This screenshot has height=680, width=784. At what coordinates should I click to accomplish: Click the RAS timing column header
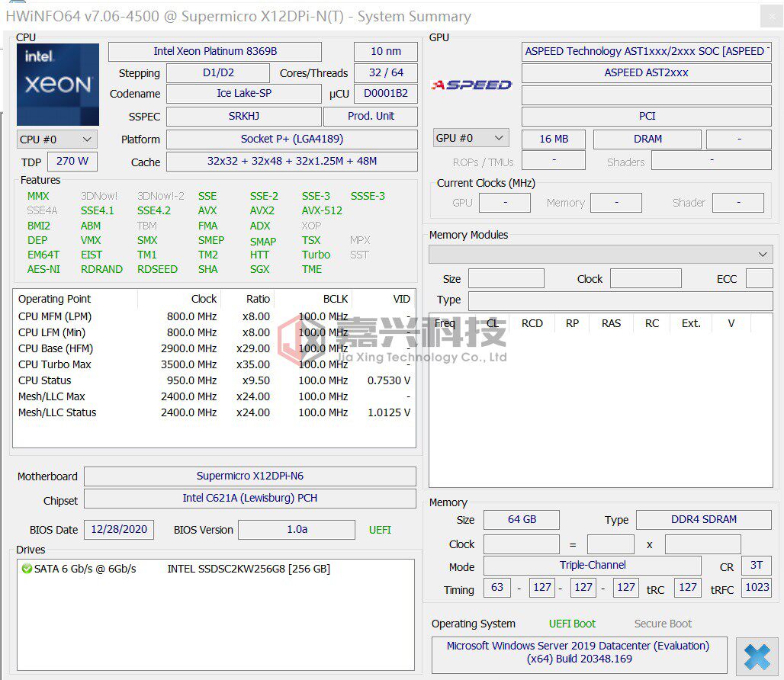point(611,323)
